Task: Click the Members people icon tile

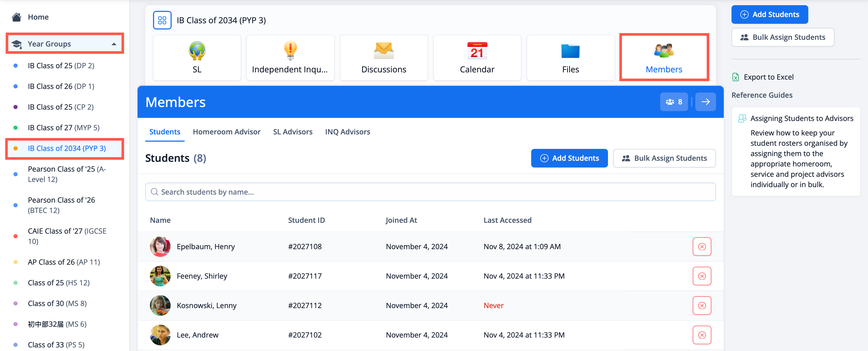Action: (x=664, y=57)
